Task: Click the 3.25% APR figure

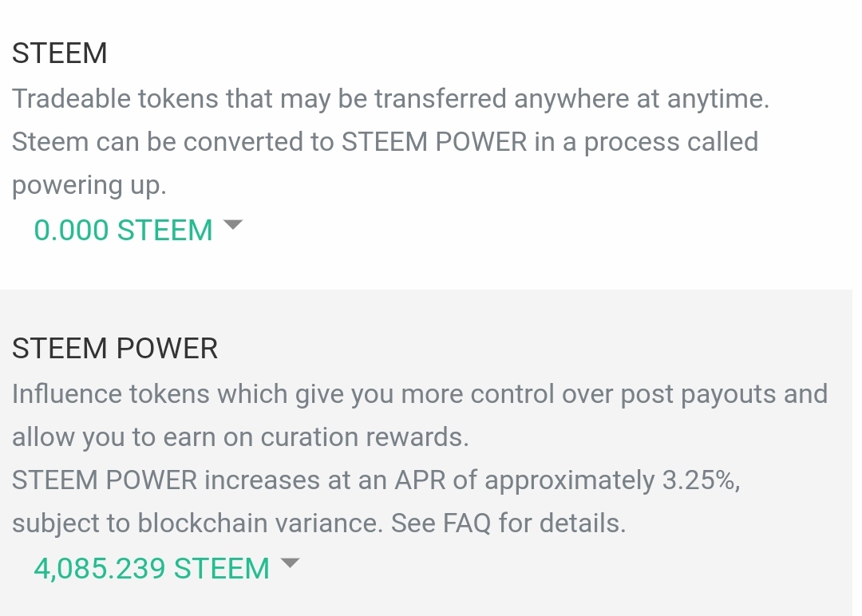Action: (x=700, y=480)
